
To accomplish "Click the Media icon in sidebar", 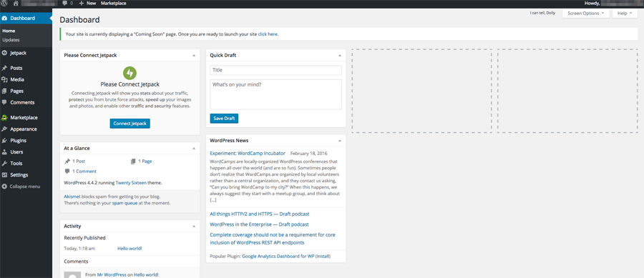I will (x=4, y=79).
